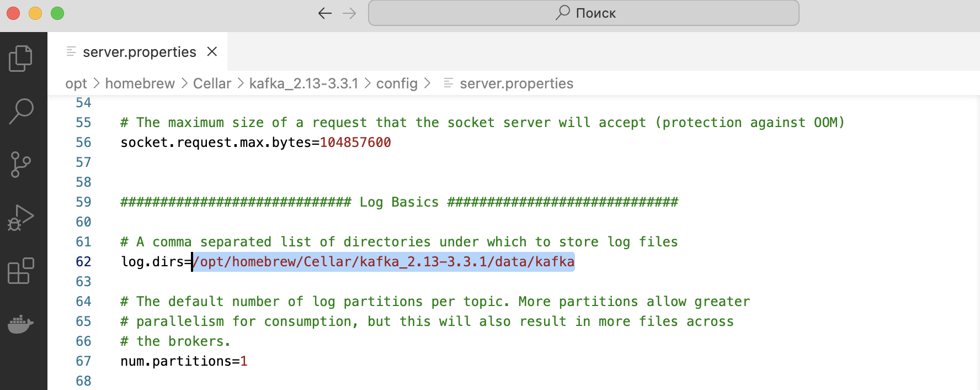Click the chevron after 'opt' breadcrumb
Image resolution: width=980 pixels, height=390 pixels.
point(96,83)
